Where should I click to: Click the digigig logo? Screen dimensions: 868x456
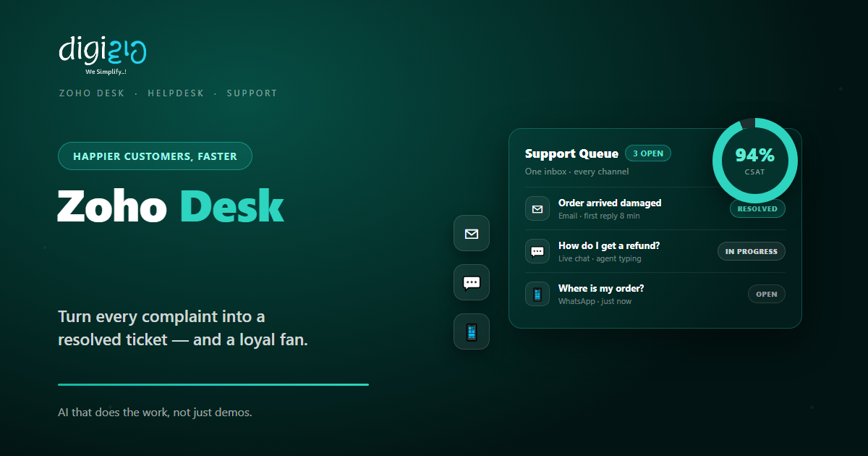pyautogui.click(x=103, y=54)
